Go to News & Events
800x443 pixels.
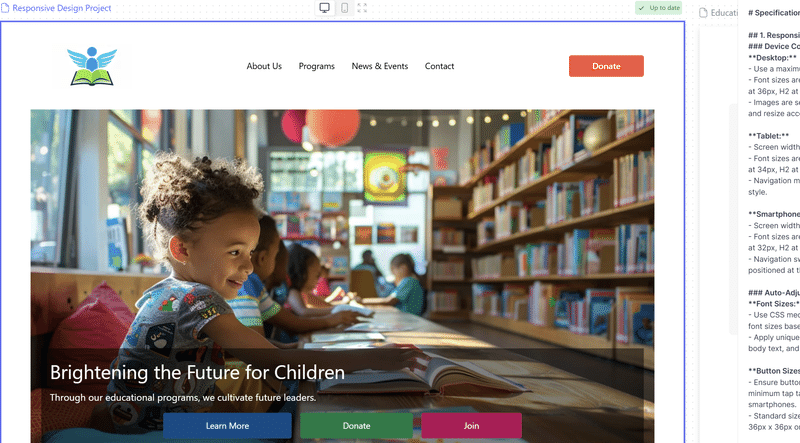click(380, 66)
